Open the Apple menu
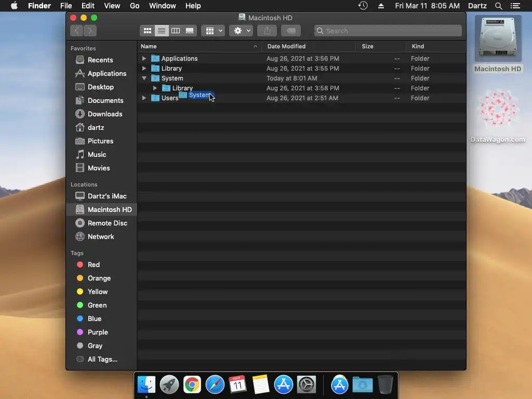The height and width of the screenshot is (399, 532). [x=14, y=6]
